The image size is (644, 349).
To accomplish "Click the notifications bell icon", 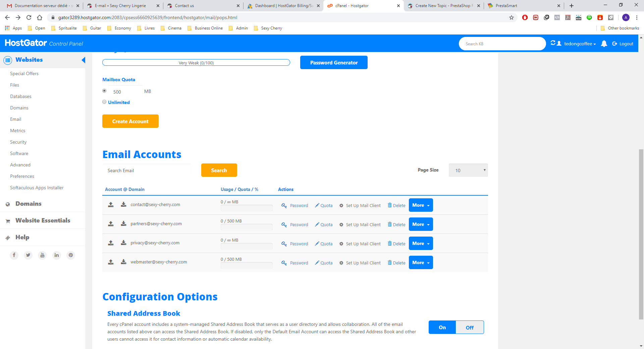I will click(x=604, y=44).
